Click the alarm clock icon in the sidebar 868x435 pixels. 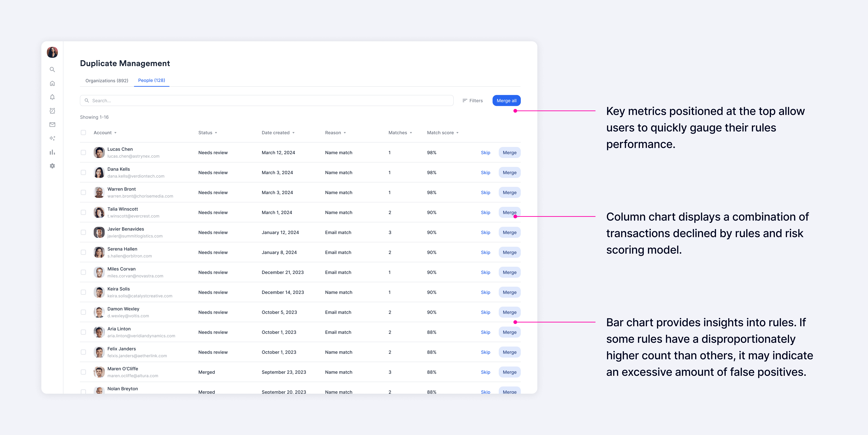coord(52,111)
